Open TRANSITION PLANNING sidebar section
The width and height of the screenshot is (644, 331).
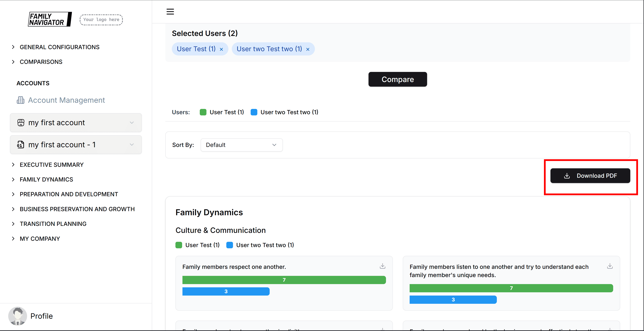[x=53, y=224]
